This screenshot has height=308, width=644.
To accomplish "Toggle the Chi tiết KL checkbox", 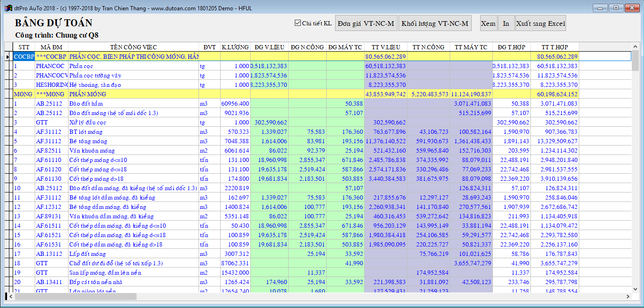I will tap(297, 23).
